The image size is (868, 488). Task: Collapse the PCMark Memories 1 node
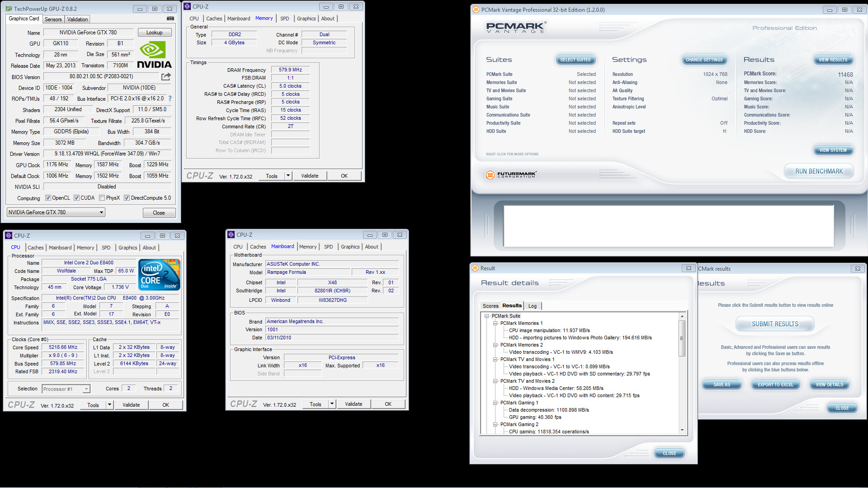click(x=495, y=323)
